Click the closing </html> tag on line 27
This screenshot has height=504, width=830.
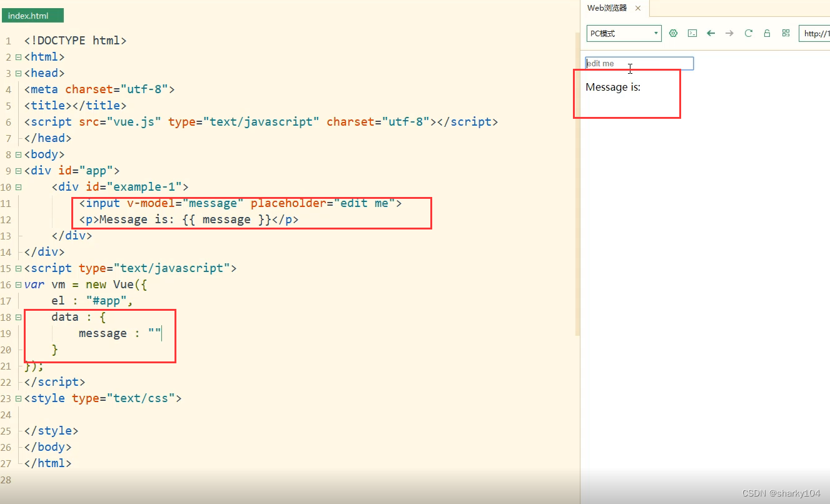[x=48, y=463]
